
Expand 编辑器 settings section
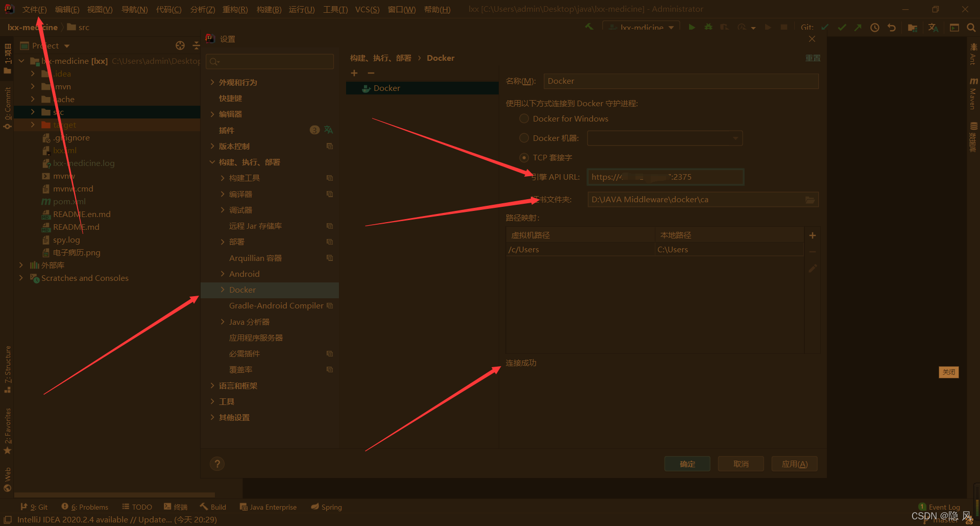click(212, 114)
